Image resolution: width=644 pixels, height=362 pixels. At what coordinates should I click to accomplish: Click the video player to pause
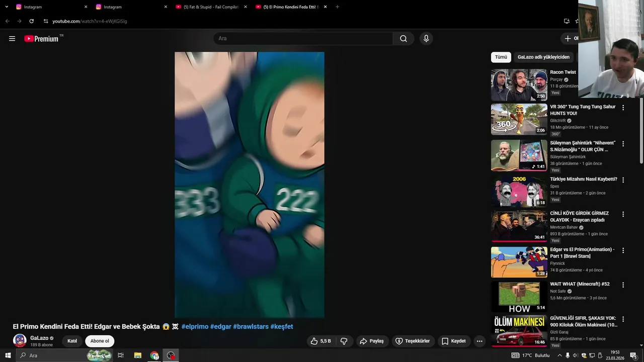point(250,185)
